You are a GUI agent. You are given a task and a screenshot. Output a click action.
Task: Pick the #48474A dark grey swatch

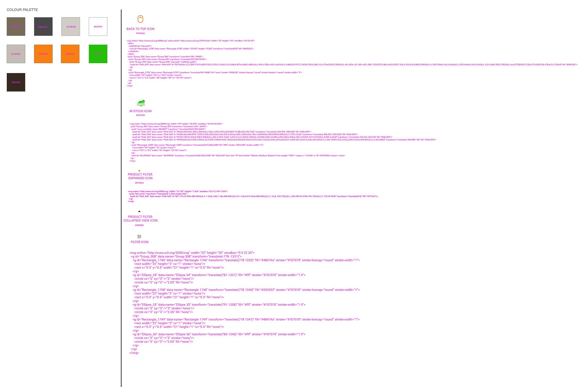[x=43, y=27]
